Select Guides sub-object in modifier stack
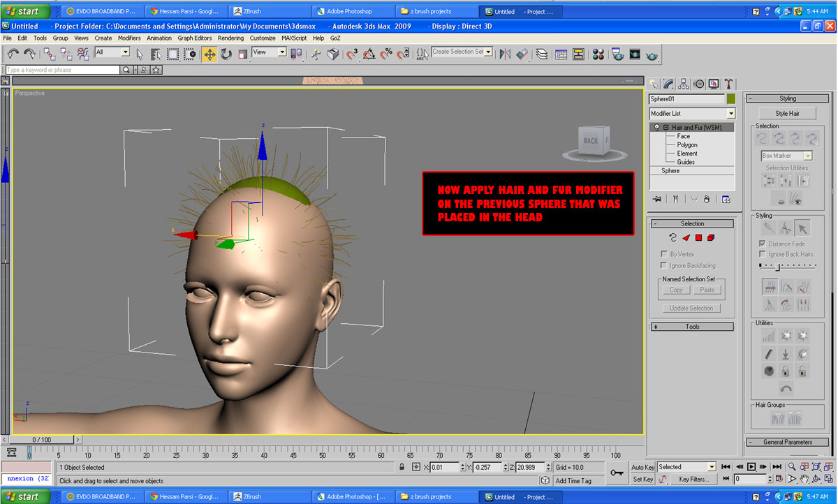Viewport: 838px width, 504px height. tap(685, 162)
